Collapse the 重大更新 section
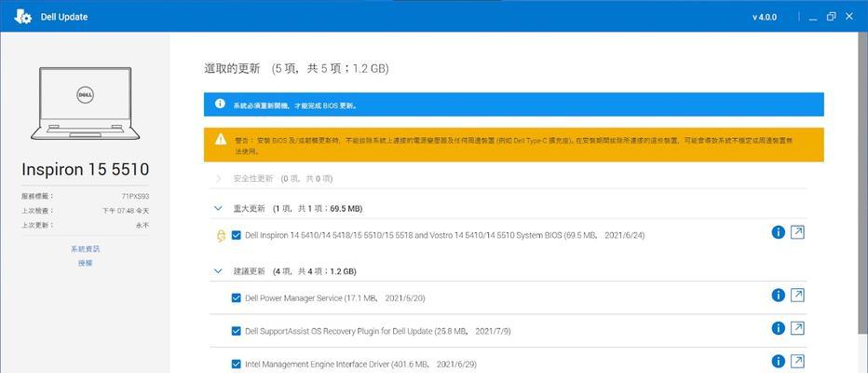The image size is (868, 373). pos(218,208)
